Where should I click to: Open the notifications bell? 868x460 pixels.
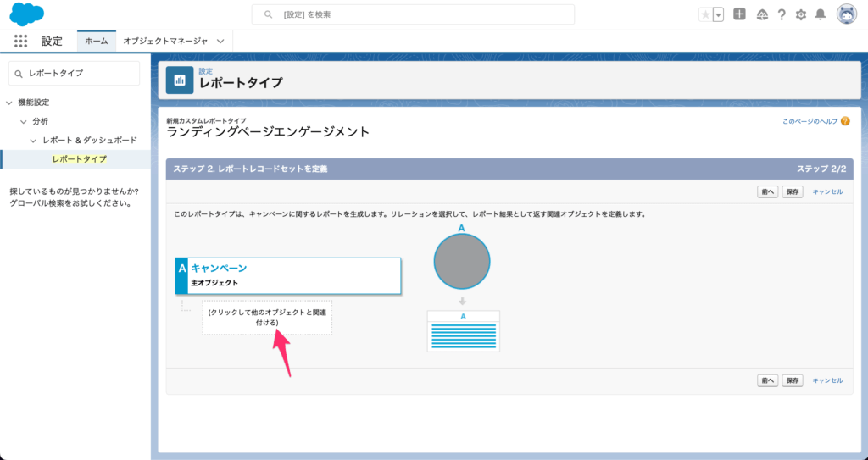(x=821, y=15)
